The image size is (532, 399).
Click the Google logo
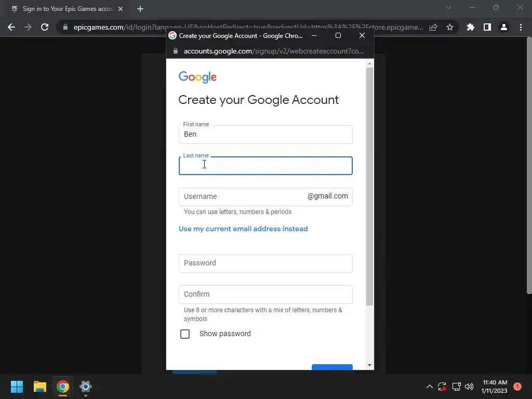(x=197, y=77)
